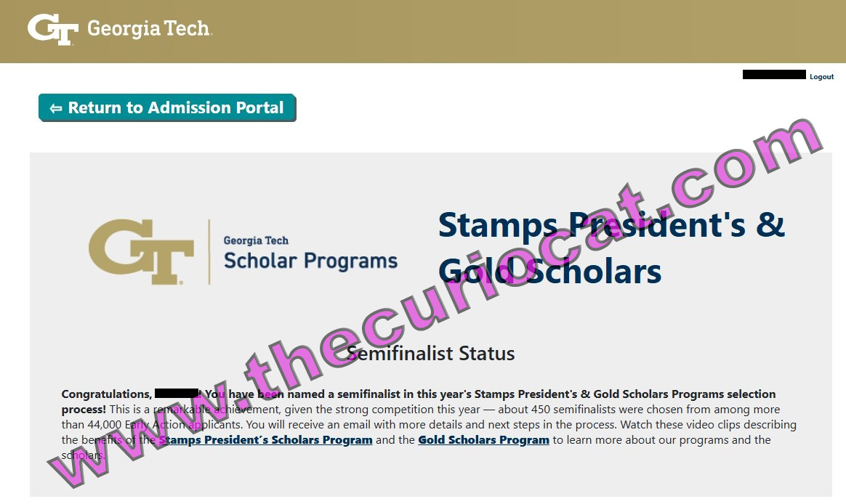Click the Scholar Programs text beside the logo

coord(311,261)
